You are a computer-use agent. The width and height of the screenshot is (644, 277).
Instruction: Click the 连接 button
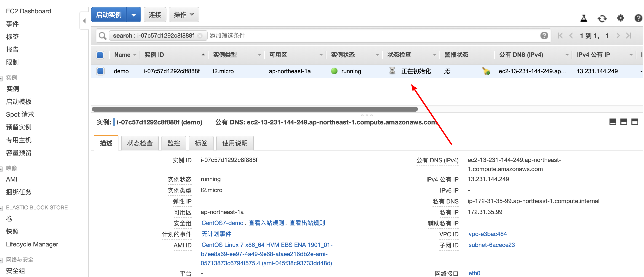coord(155,14)
